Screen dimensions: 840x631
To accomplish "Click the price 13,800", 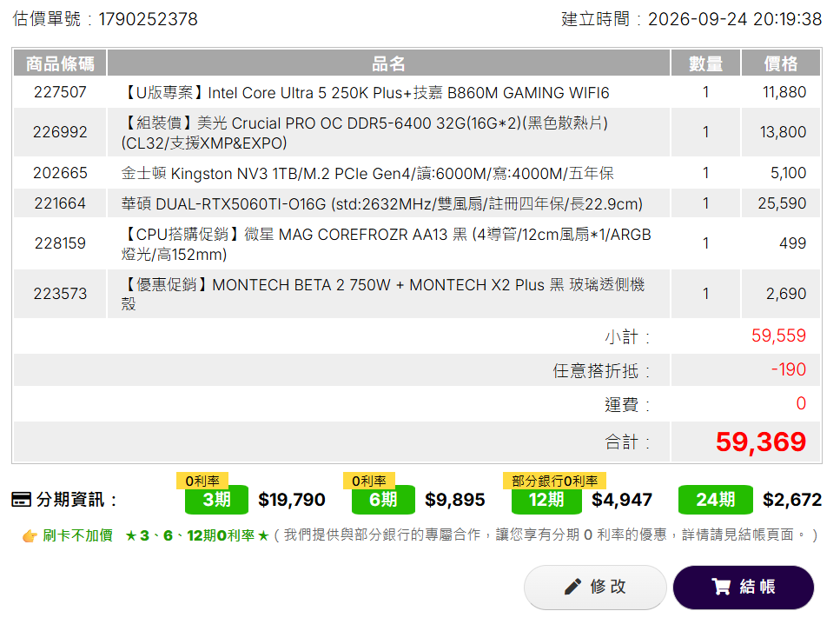I will coord(783,132).
